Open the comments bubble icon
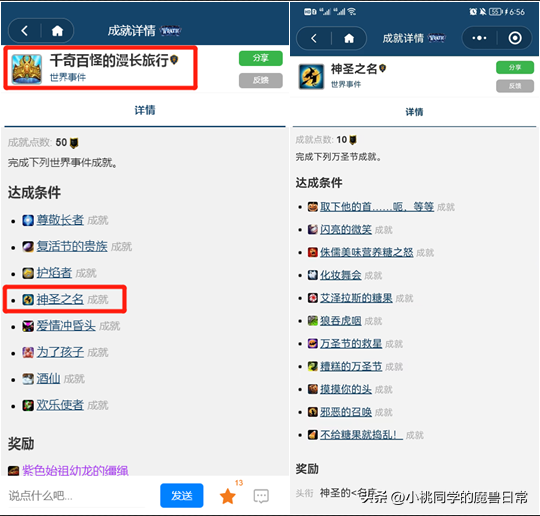Screen dimensions: 540x516 click(x=261, y=496)
